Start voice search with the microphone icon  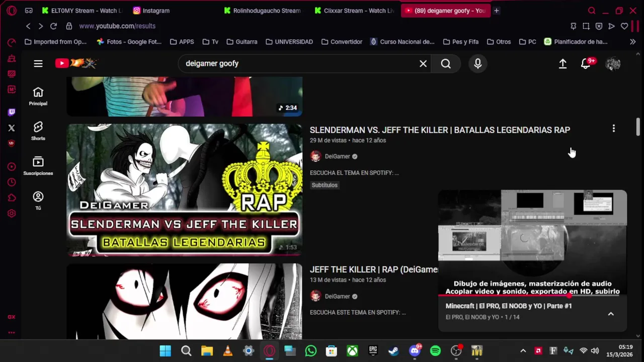point(478,63)
